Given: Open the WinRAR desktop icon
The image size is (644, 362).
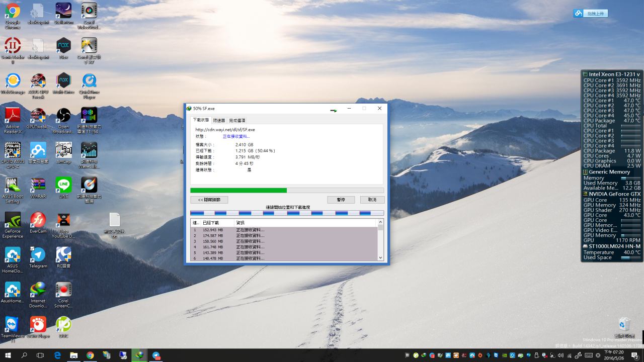Looking at the screenshot, I should point(38,186).
